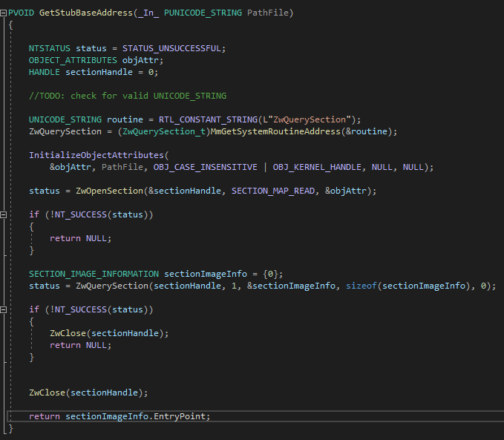This screenshot has width=504, height=440.
Task: Click the ZwOpenSection call
Action: [x=109, y=191]
